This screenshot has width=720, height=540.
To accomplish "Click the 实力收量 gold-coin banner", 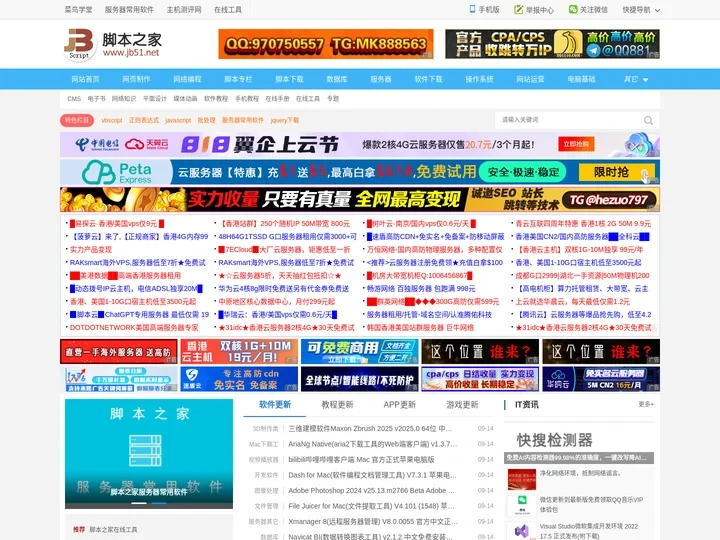I will (x=360, y=199).
